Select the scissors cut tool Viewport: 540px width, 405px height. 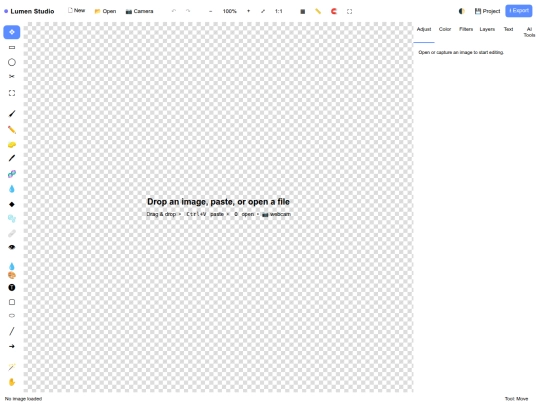click(12, 76)
